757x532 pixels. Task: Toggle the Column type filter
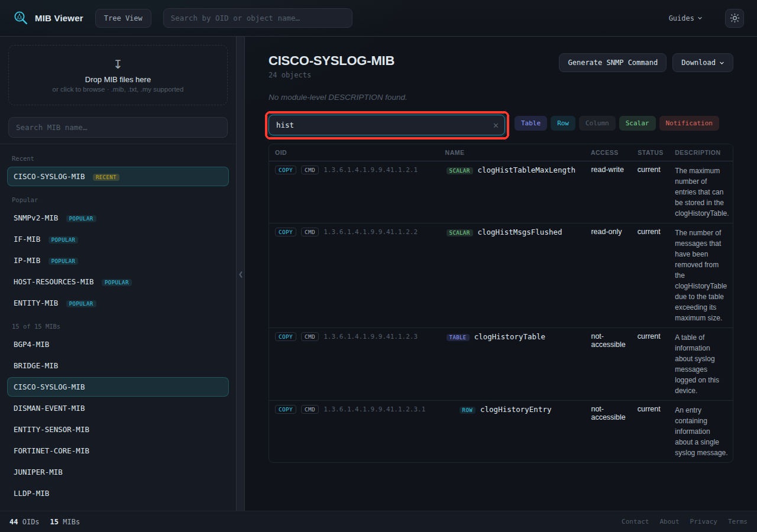(x=597, y=124)
